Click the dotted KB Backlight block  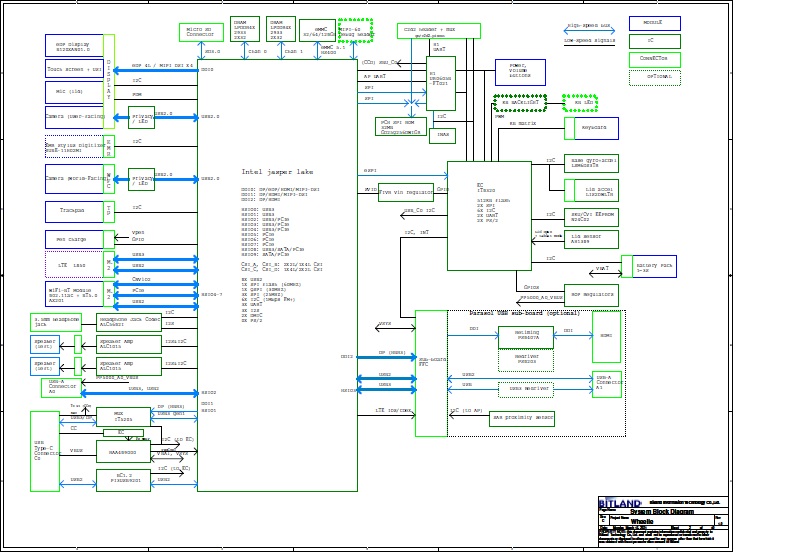coord(520,103)
